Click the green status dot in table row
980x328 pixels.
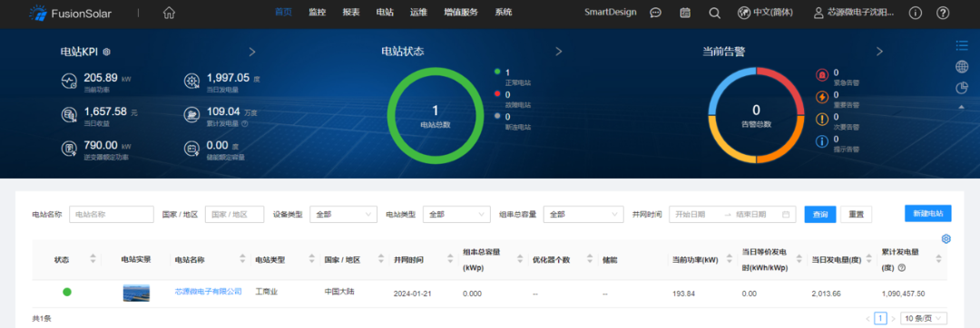coord(67,292)
